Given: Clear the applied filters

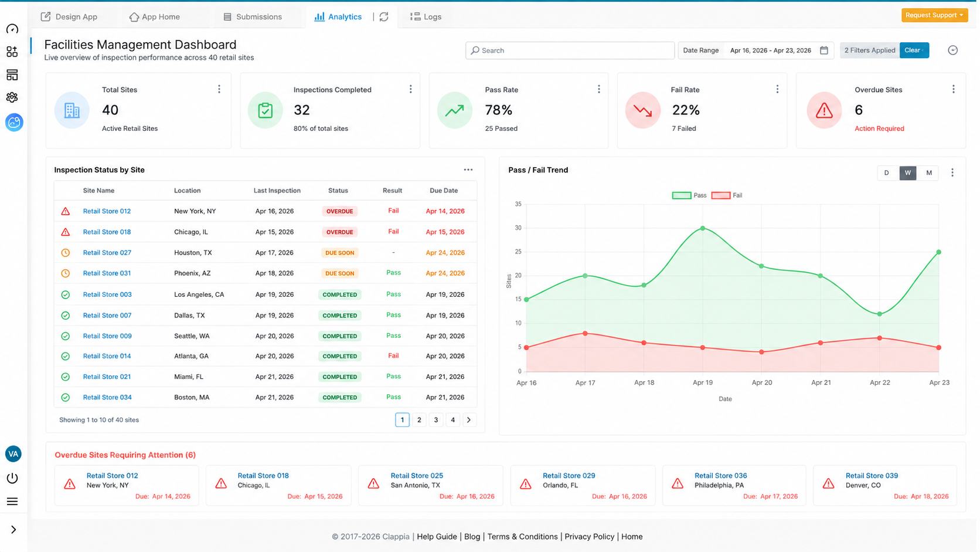Looking at the screenshot, I should pos(914,50).
